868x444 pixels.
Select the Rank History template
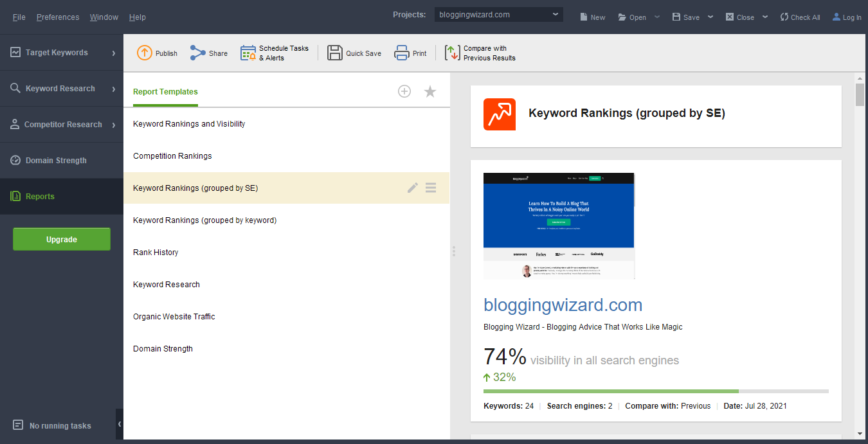(286, 253)
